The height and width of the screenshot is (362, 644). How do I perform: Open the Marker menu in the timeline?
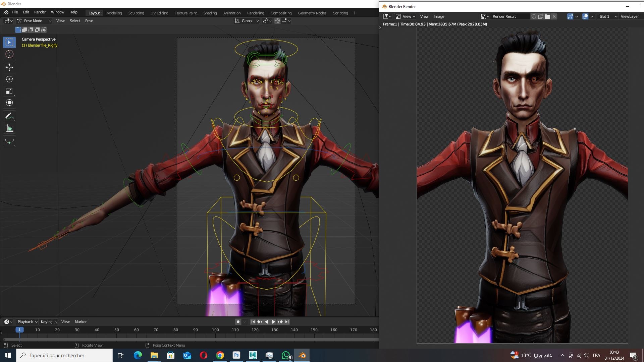[80, 322]
